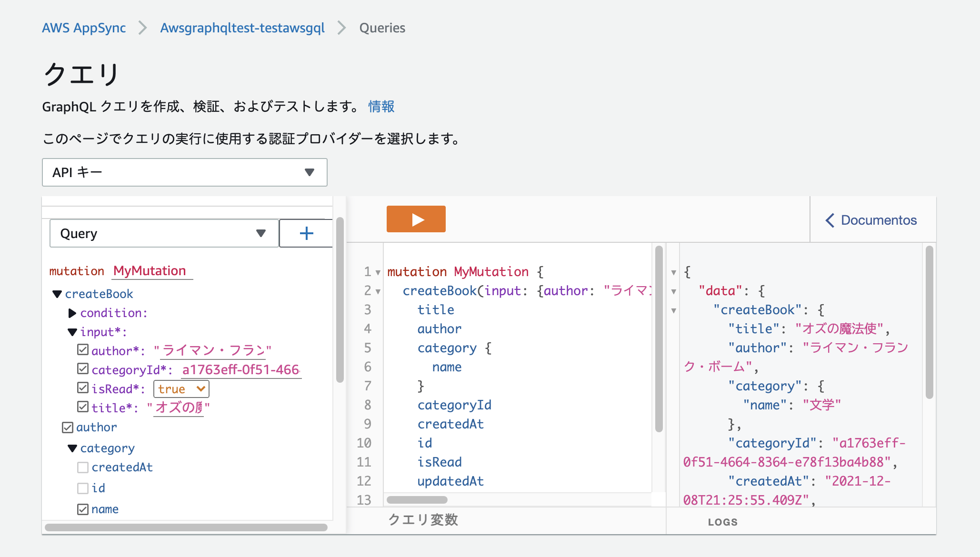Collapse the input*: argument node
The height and width of the screenshot is (557, 980).
(x=72, y=332)
